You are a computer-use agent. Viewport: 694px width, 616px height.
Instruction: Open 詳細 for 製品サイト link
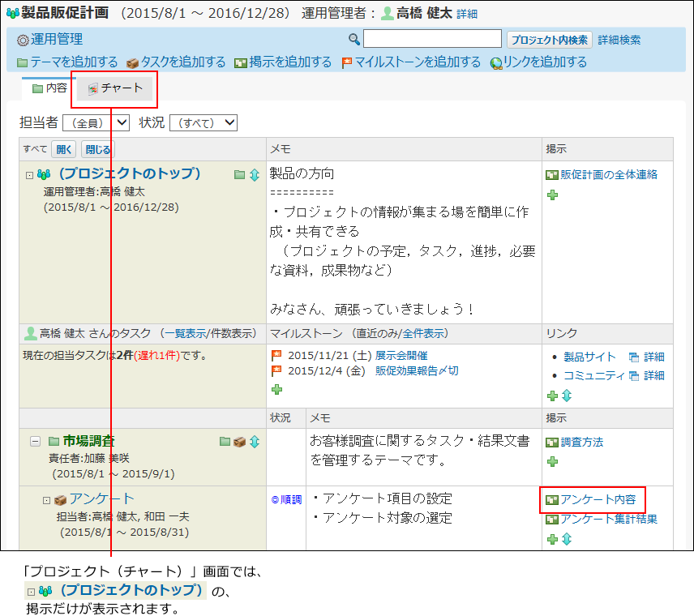(654, 357)
